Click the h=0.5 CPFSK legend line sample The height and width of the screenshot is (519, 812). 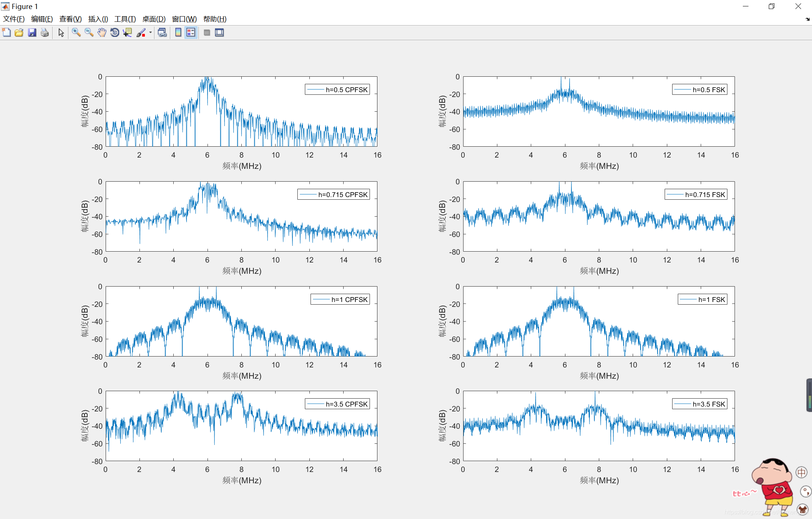click(x=315, y=90)
